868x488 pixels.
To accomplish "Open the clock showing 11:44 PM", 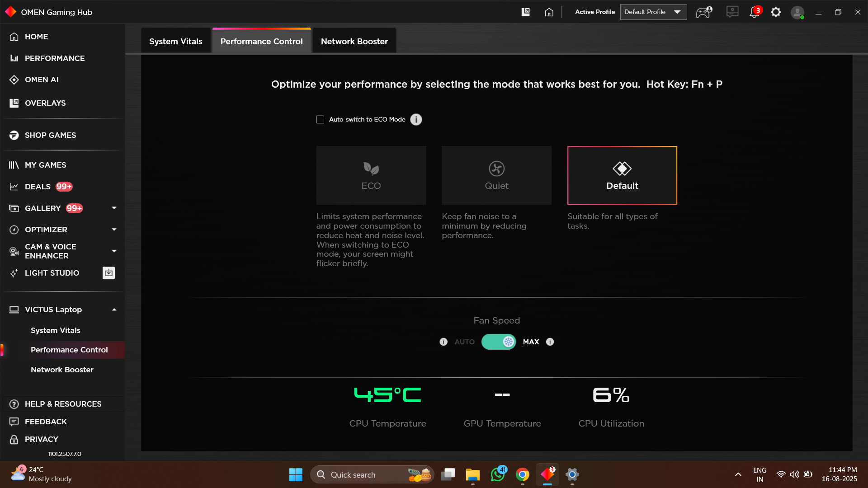I will pyautogui.click(x=840, y=474).
